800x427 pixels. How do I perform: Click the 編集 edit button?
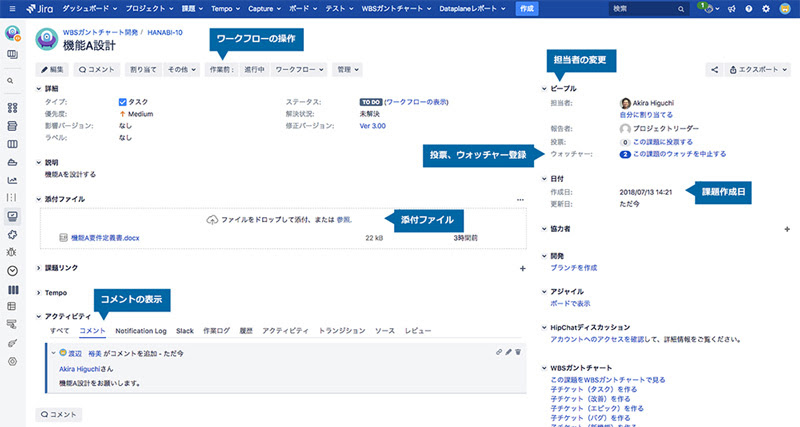point(52,70)
